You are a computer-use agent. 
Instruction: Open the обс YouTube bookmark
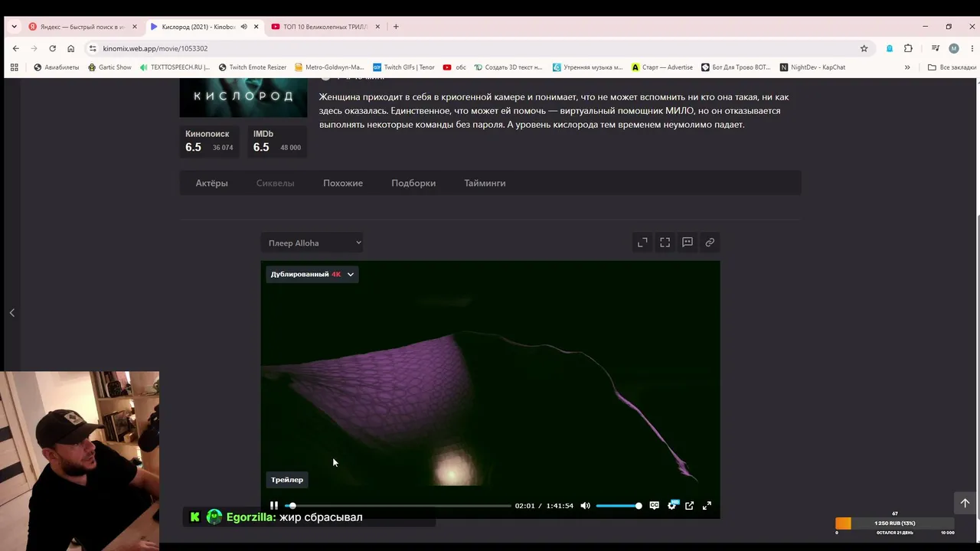(x=454, y=67)
